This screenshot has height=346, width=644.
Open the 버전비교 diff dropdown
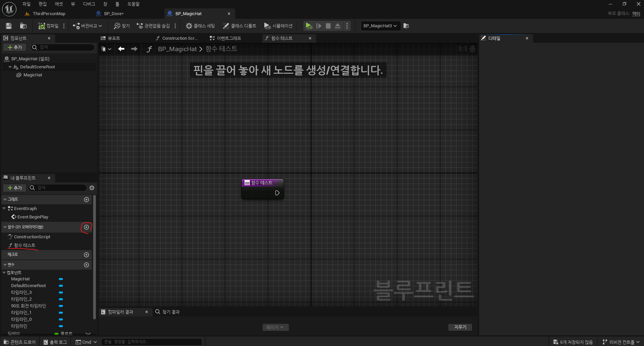87,26
